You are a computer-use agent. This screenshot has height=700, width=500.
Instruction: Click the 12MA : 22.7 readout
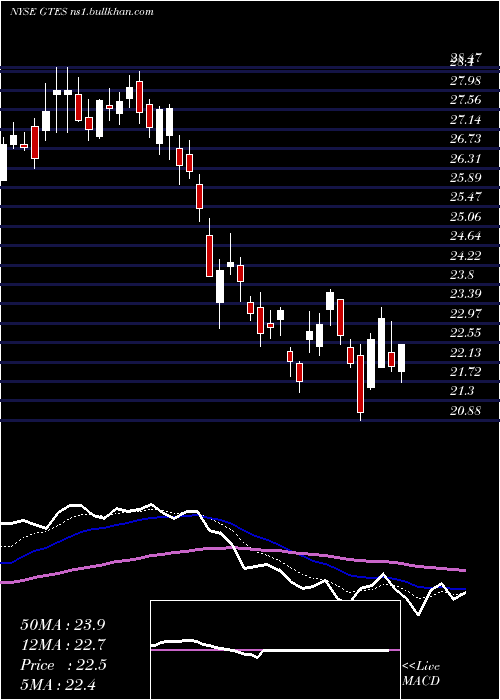63,645
